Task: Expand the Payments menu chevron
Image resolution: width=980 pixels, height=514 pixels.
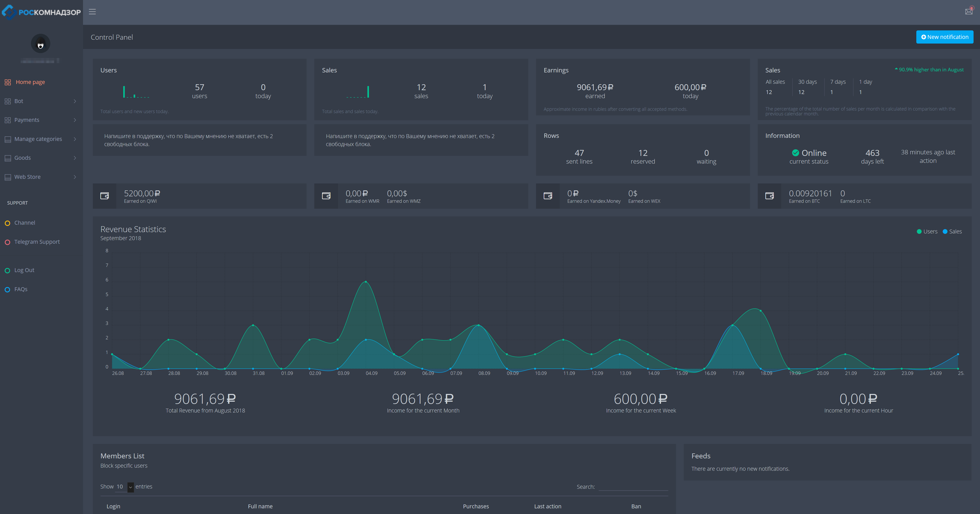Action: pos(75,120)
